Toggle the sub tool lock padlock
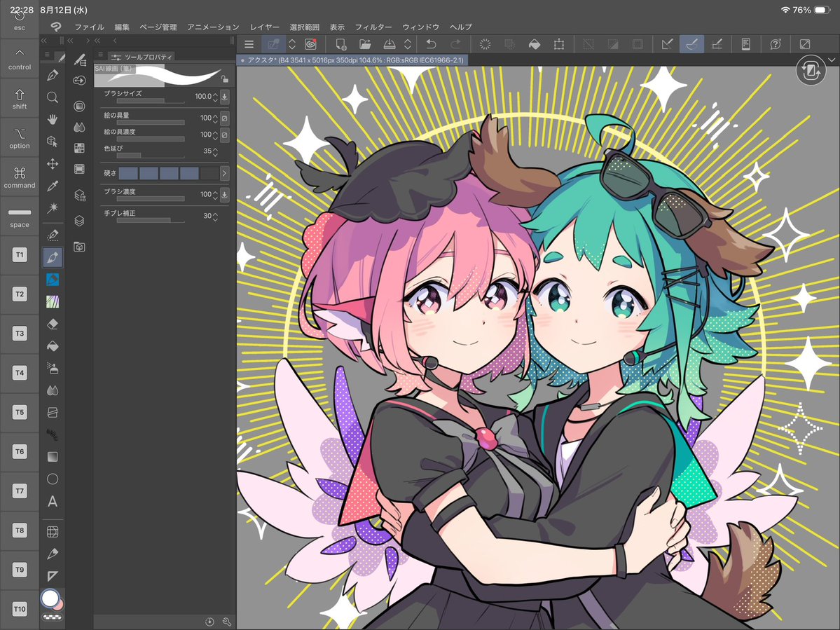840x630 pixels. (x=225, y=79)
